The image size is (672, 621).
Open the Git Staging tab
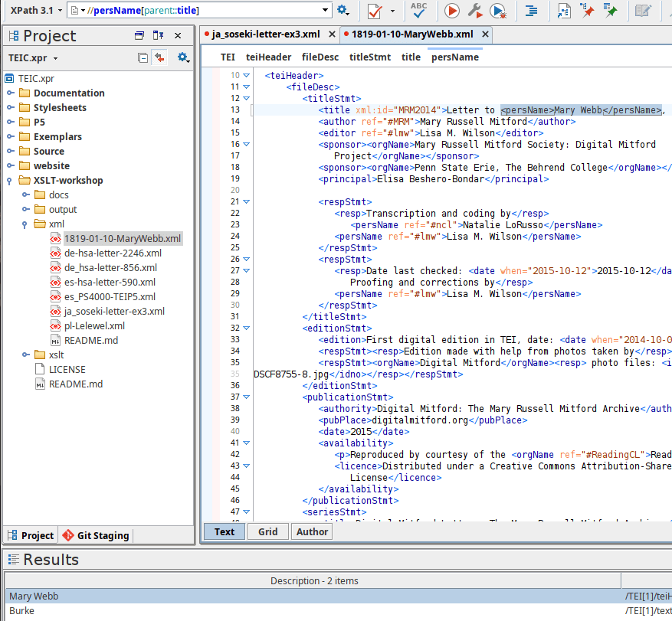96,536
